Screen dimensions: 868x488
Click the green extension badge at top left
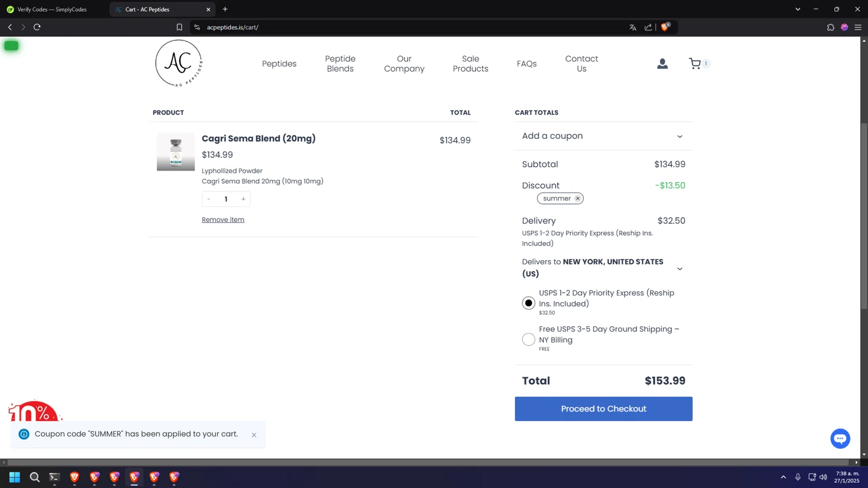(11, 46)
